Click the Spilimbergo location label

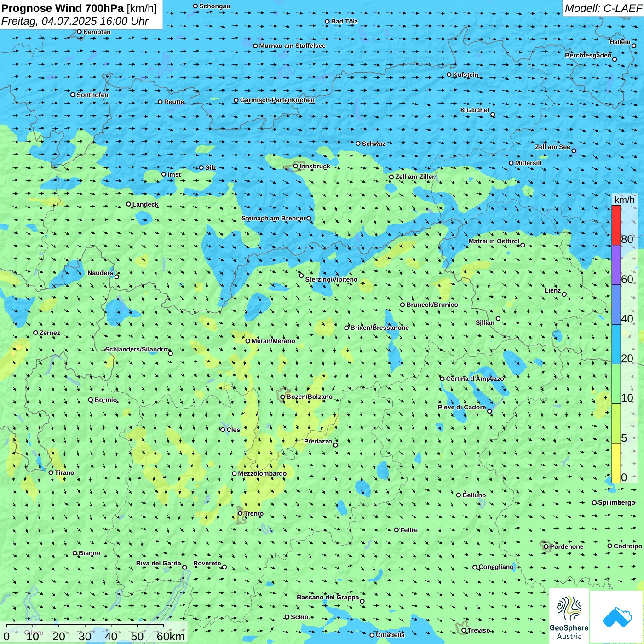[617, 502]
